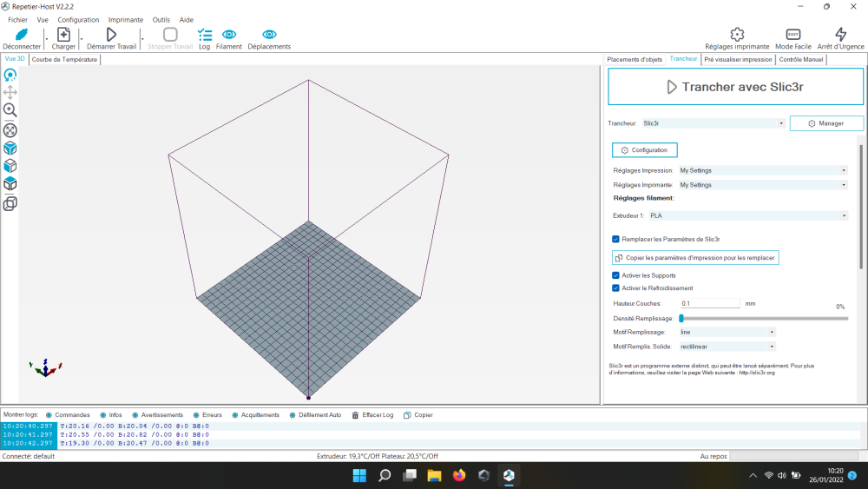Image resolution: width=868 pixels, height=489 pixels.
Task: Expand the Réglages Imprimante dropdown
Action: 843,185
